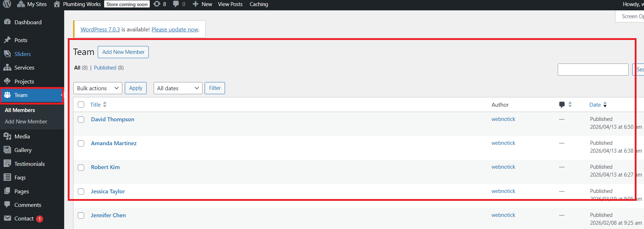The image size is (644, 229).
Task: Click the Team group icon
Action: 7,95
